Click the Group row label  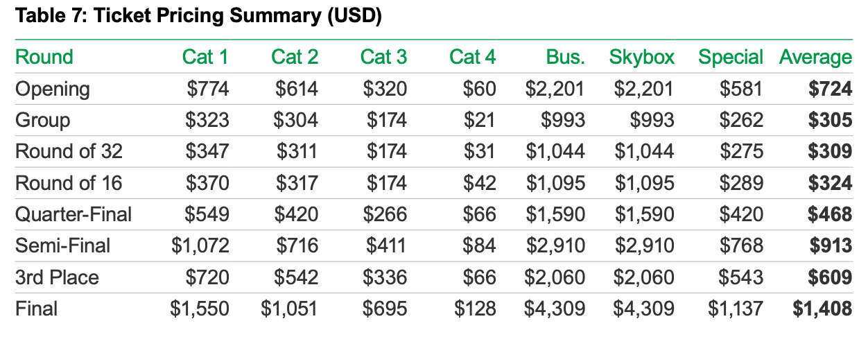[43, 120]
